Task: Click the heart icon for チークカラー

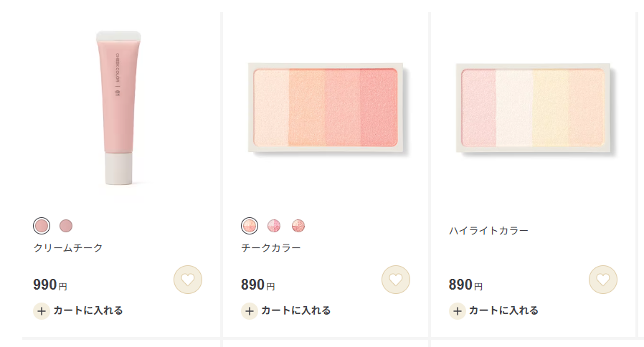Action: point(395,280)
